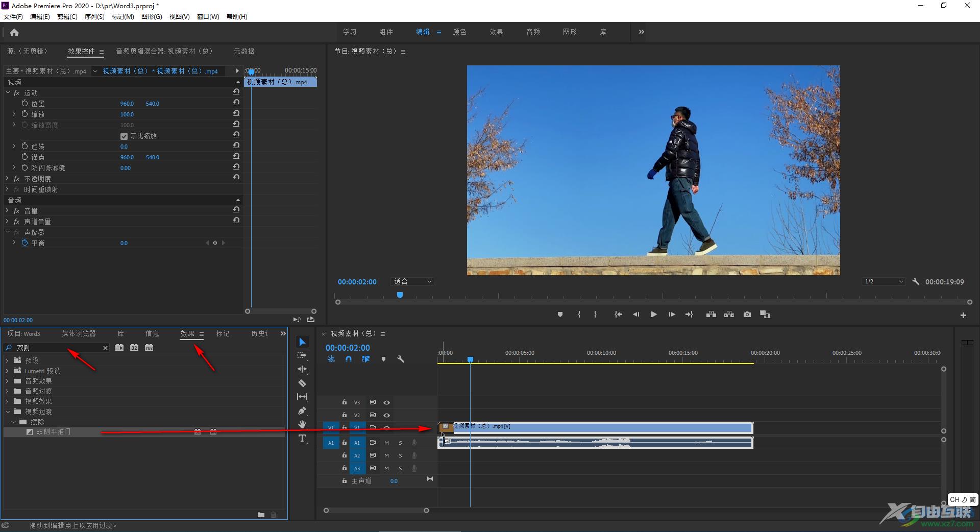Solo track A1
Screen dimensions: 980x532
click(400, 443)
